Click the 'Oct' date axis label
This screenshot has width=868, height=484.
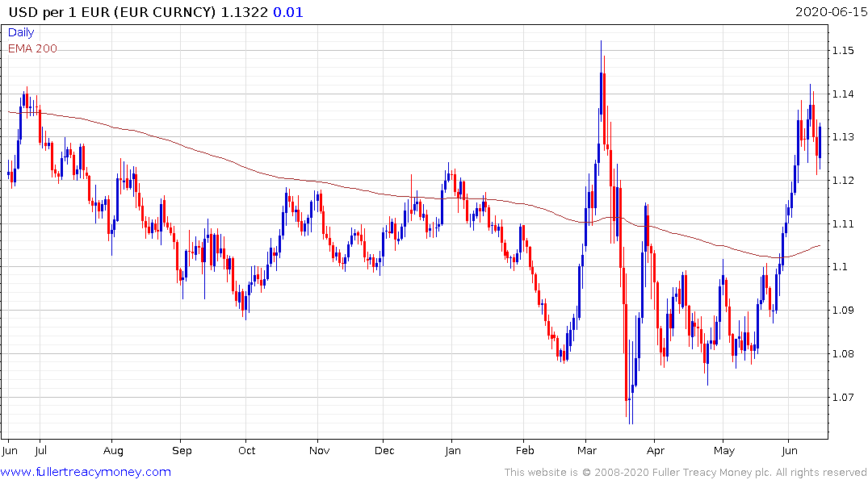[x=247, y=450]
